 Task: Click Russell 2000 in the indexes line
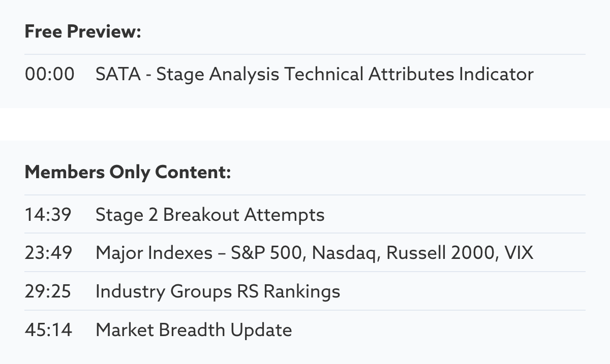pyautogui.click(x=441, y=253)
